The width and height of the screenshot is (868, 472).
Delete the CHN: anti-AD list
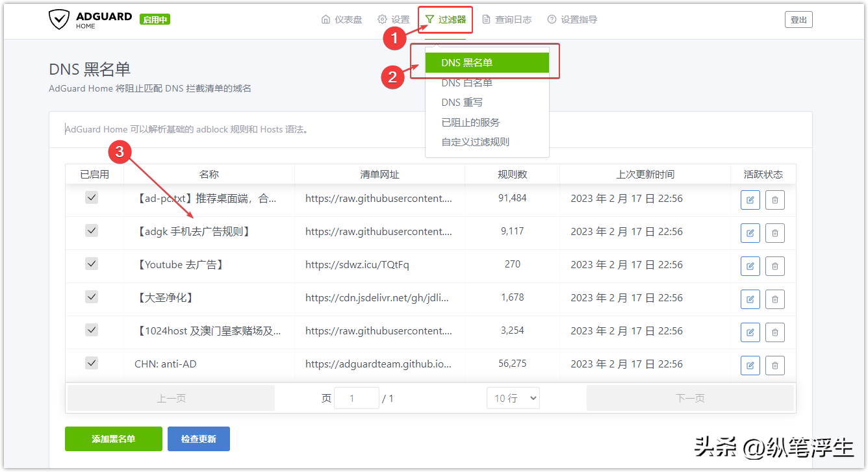tap(775, 366)
